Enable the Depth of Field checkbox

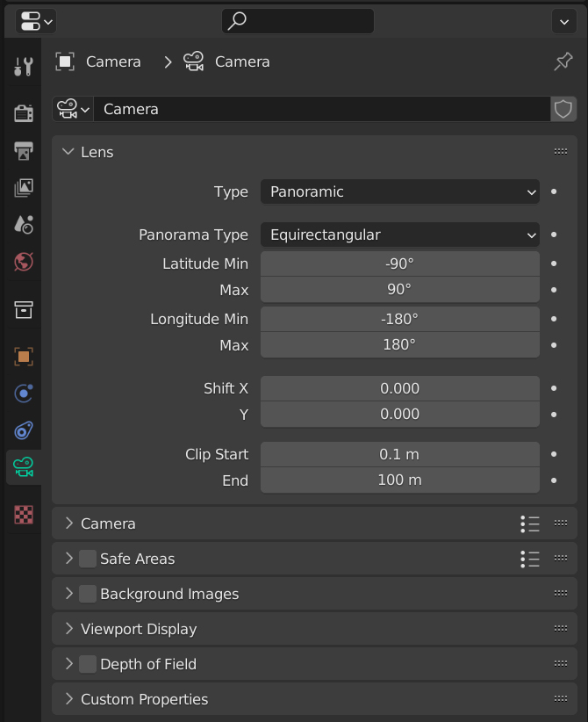[x=88, y=664]
